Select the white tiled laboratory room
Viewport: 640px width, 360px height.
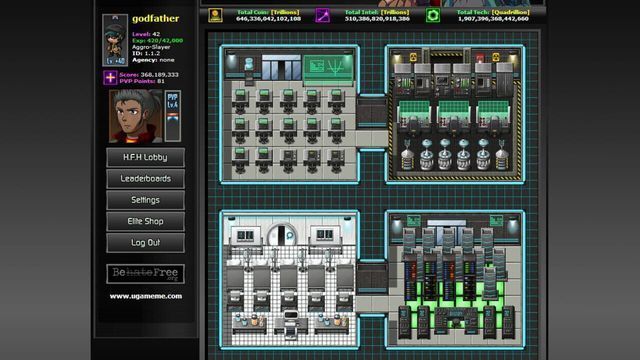click(290, 280)
